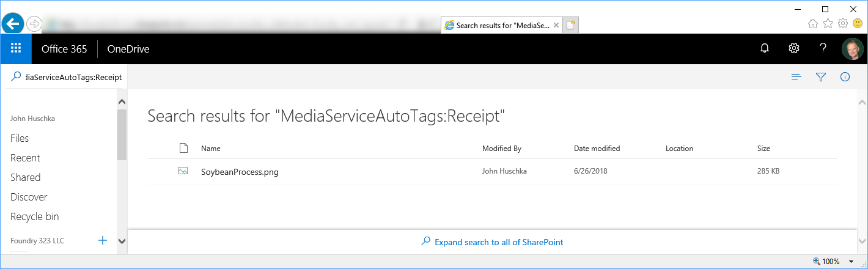
Task: Click the image file icon for SoybeanProcess.png
Action: (182, 172)
